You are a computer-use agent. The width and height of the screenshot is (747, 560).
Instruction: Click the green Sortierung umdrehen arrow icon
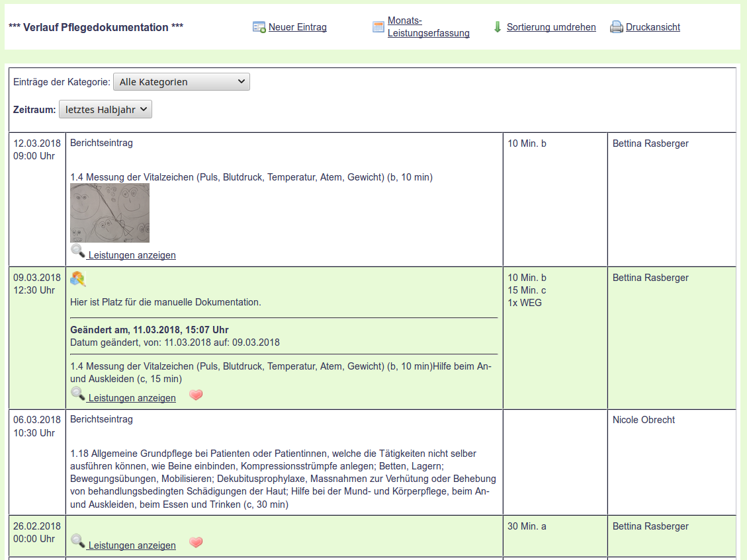point(498,27)
